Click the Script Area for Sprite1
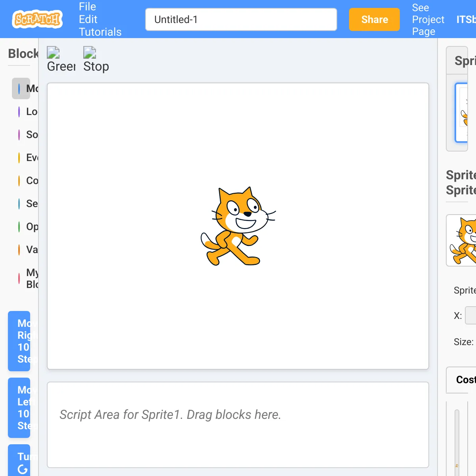This screenshot has width=476, height=476. pyautogui.click(x=238, y=425)
